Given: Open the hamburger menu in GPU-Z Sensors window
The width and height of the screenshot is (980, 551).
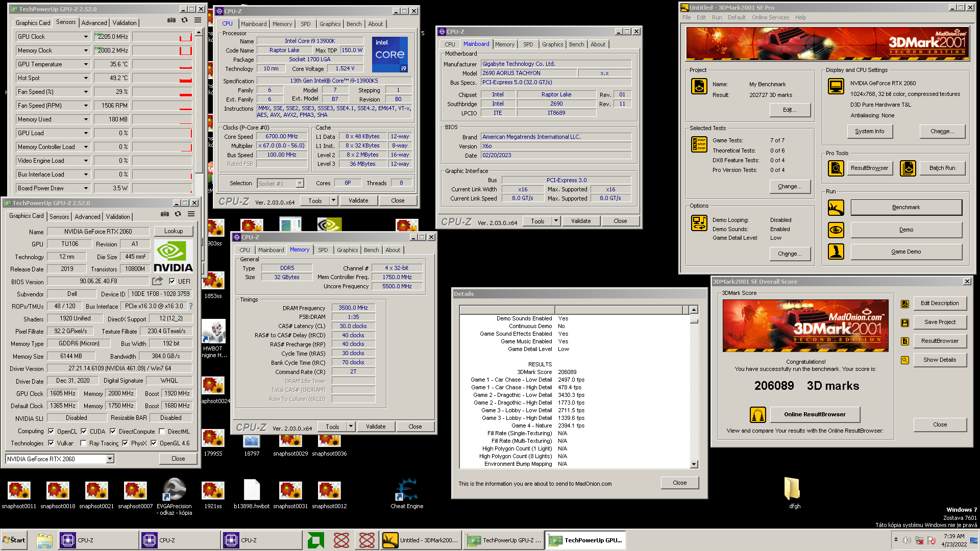Looking at the screenshot, I should 198,20.
